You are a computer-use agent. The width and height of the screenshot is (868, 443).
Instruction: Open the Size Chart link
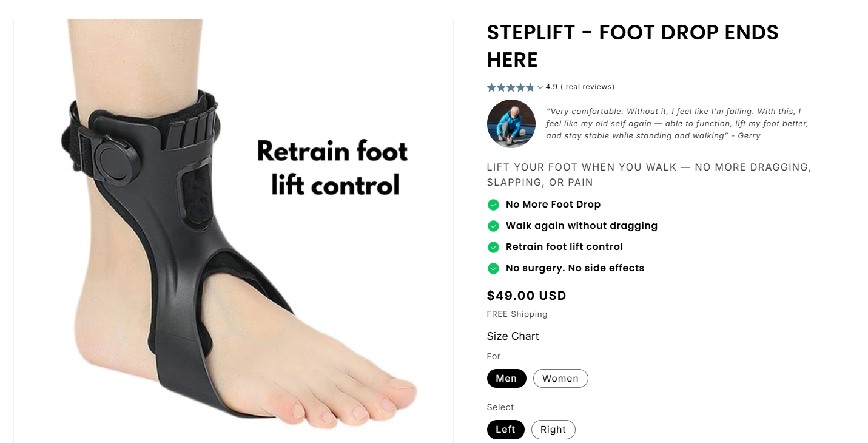coord(513,336)
